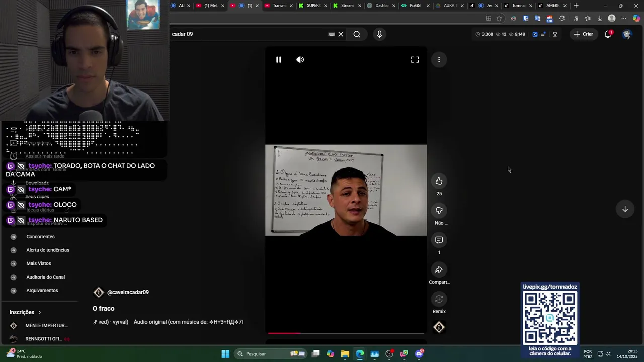Image resolution: width=644 pixels, height=362 pixels.
Task: Open browser downloads icon
Action: 599,18
